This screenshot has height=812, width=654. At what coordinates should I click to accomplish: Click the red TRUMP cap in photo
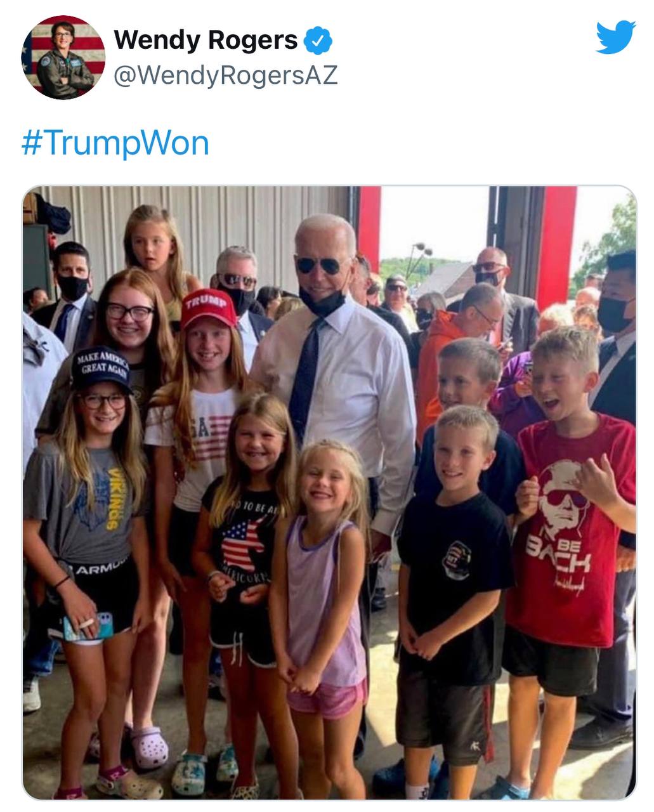point(209,308)
